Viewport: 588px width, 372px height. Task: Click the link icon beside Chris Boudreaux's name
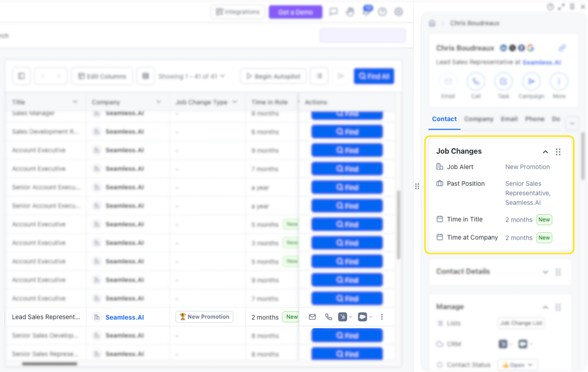(x=562, y=47)
